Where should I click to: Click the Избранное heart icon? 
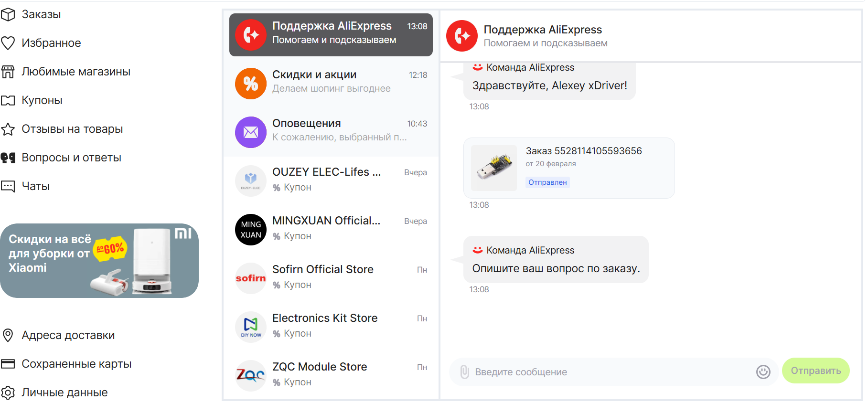tap(8, 43)
